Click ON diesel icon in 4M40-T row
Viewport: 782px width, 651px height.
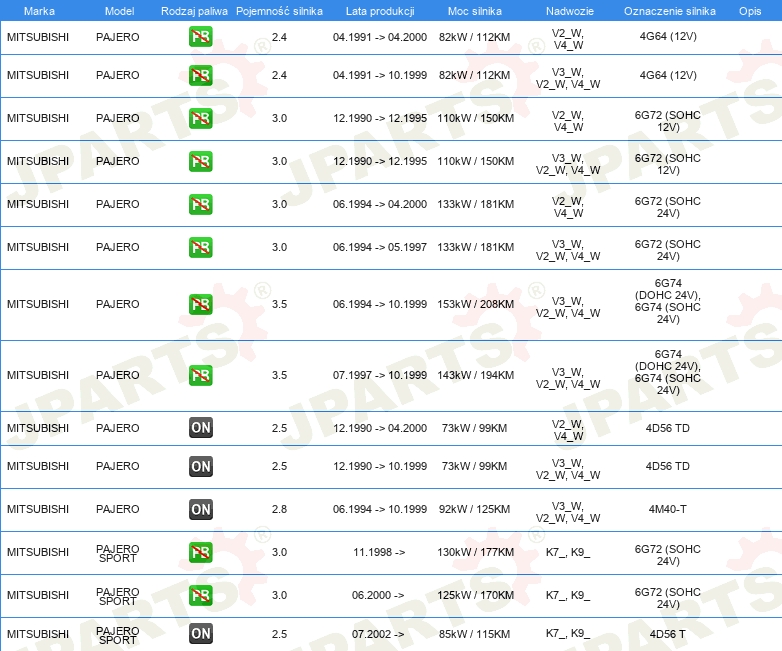[x=200, y=509]
